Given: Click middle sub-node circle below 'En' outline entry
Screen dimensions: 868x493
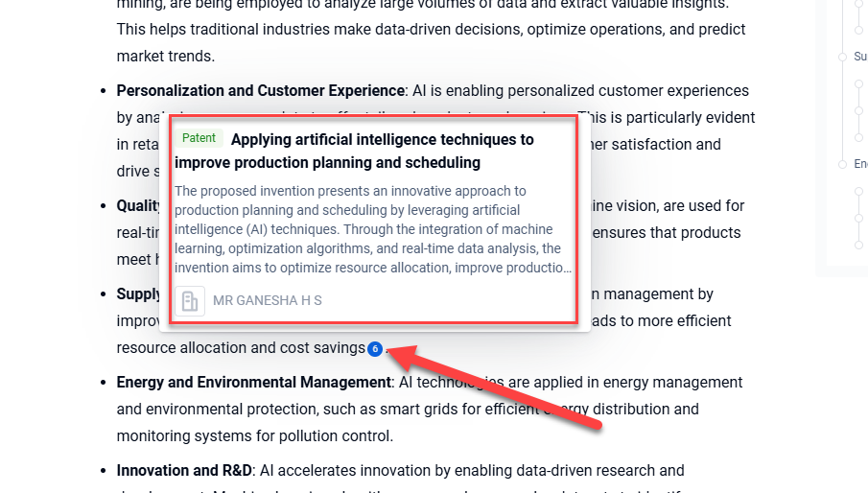Looking at the screenshot, I should coord(858,218).
